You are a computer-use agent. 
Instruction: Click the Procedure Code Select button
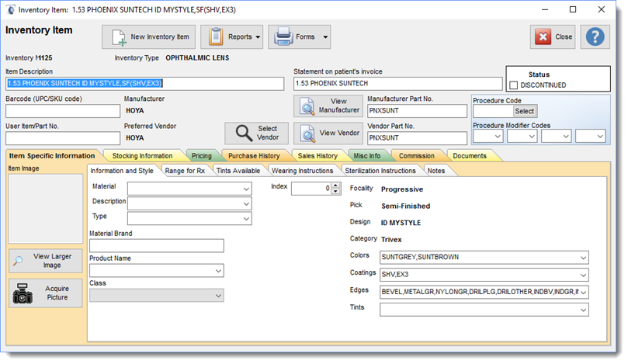click(524, 111)
